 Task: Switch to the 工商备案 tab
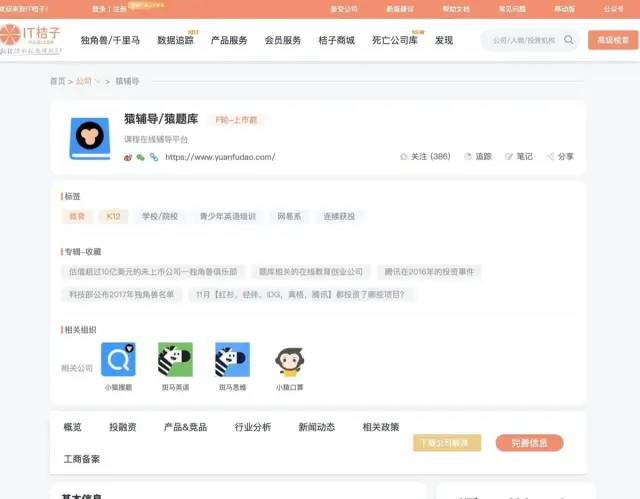pos(82,459)
